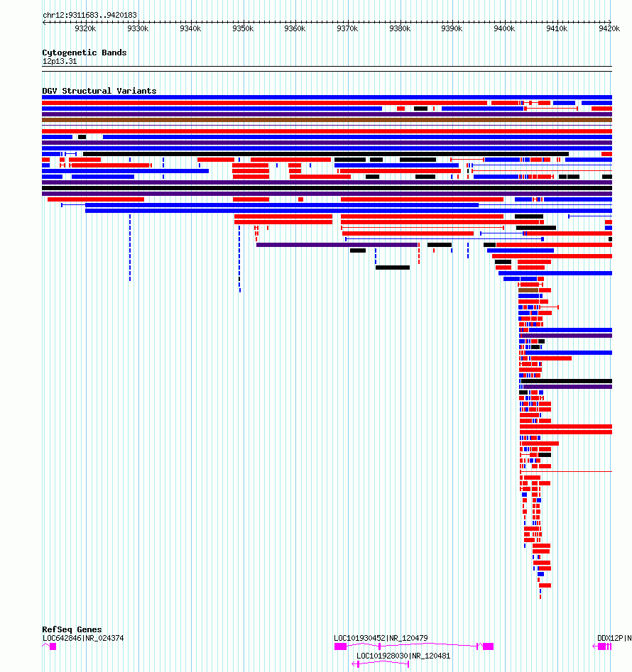Screen dimensions: 632x672
Task: Click the 9350k ruler label
Action: coord(243,28)
